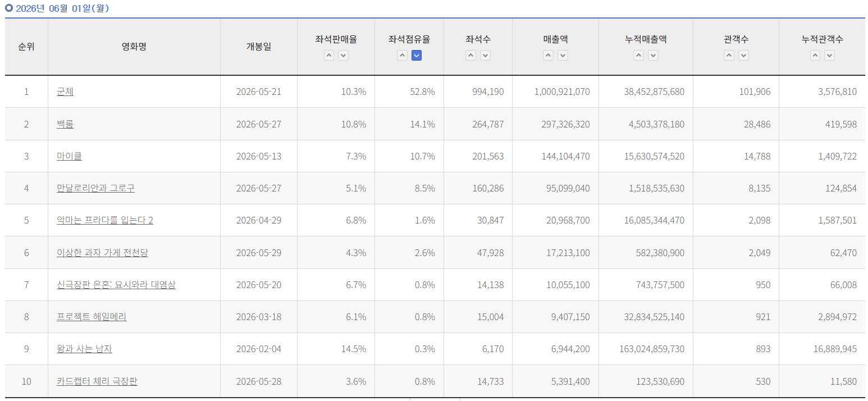Sort 관객수 column descending
The image size is (868, 401).
point(743,56)
